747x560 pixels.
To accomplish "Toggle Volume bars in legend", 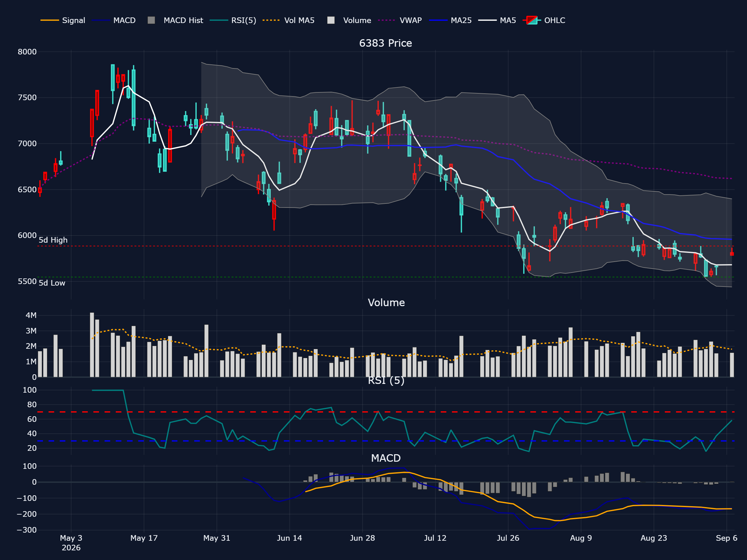I will [x=349, y=20].
